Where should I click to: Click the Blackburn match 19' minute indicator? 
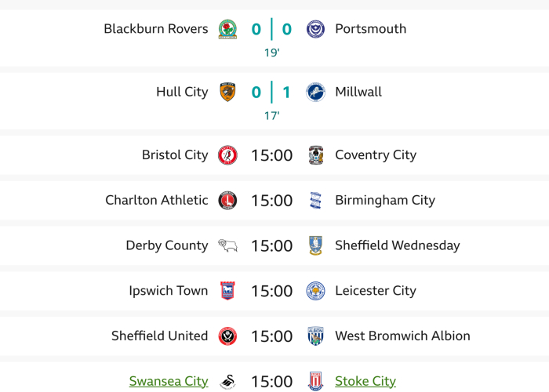[x=271, y=53]
